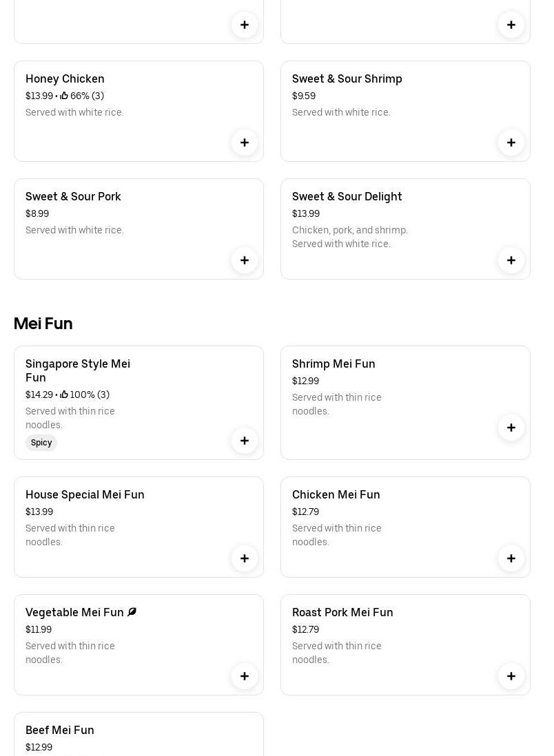Click Honey Chicken 66% thumbs-up rating
554x756 pixels.
[x=82, y=96]
